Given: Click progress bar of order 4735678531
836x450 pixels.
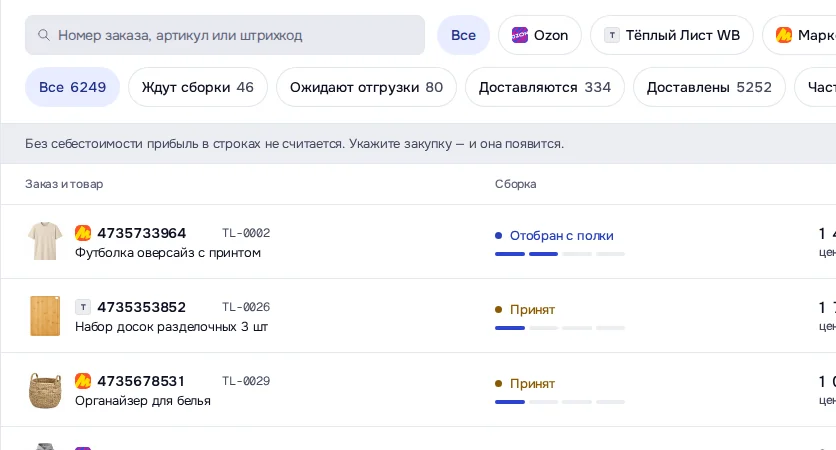Looking at the screenshot, I should (560, 403).
